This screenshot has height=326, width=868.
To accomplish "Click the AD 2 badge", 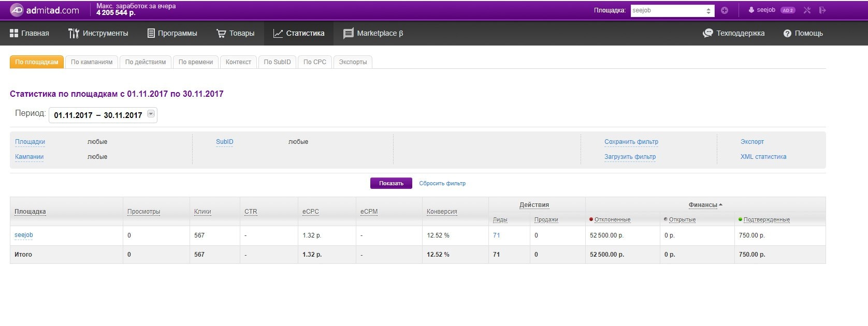I will (788, 10).
